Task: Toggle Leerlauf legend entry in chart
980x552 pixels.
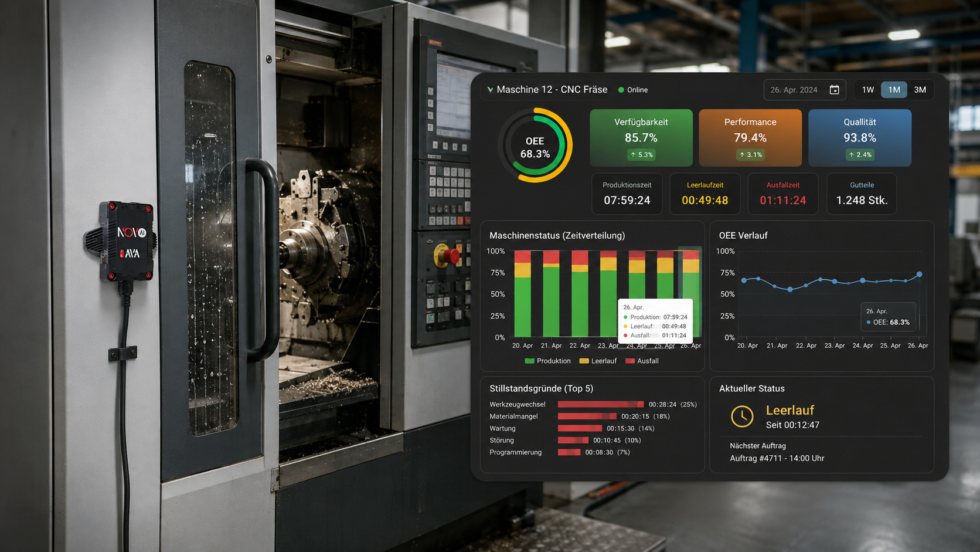Action: click(598, 361)
